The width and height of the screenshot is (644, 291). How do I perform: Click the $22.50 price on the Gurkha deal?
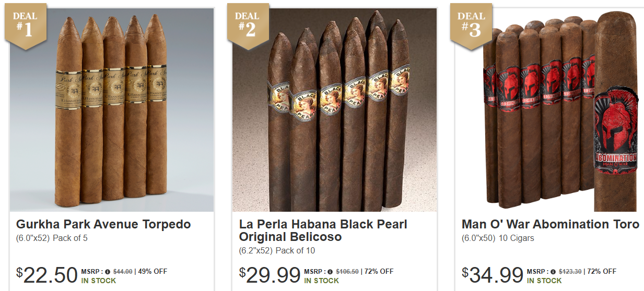[47, 275]
